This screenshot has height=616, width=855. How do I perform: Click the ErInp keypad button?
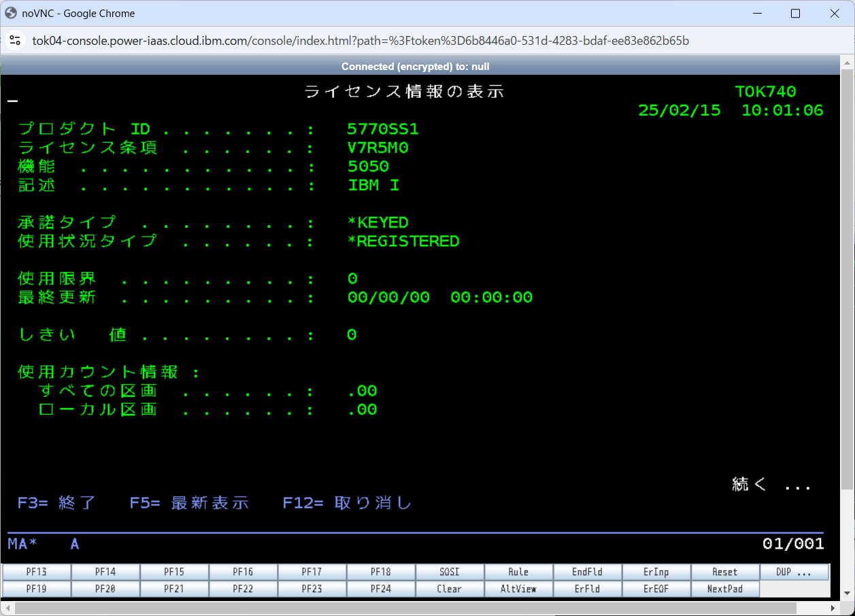[x=656, y=572]
